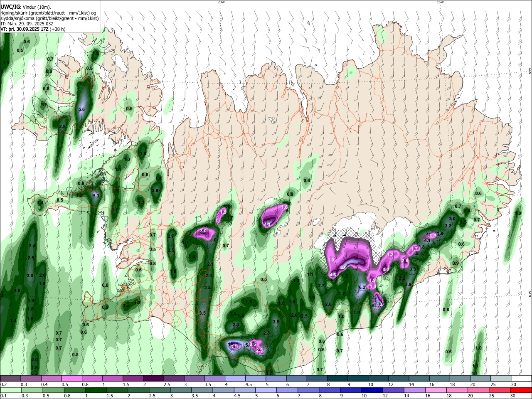Click the white 4.0 snow value label
This screenshot has width=532, height=399.
pos(385,270)
